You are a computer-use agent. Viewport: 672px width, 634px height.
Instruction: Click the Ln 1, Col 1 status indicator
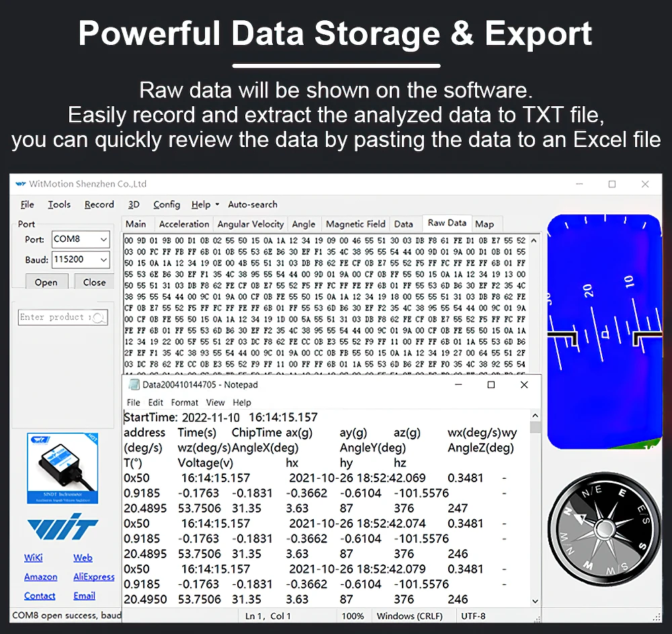tap(268, 616)
